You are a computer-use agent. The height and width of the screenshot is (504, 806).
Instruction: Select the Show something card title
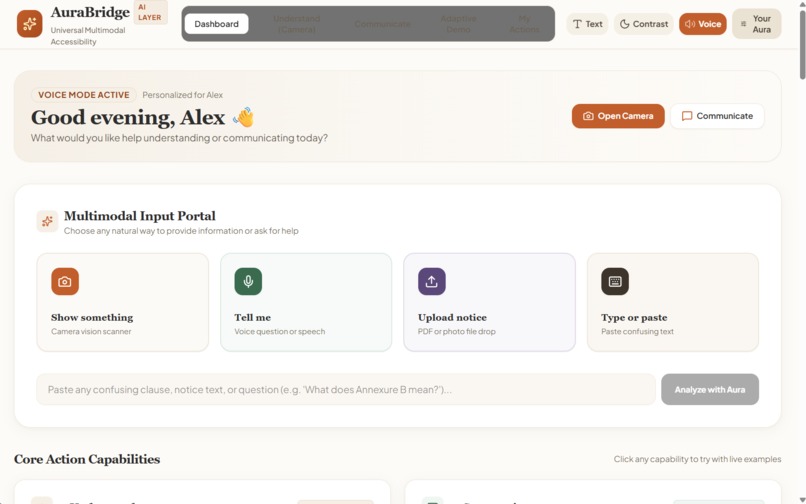(92, 317)
